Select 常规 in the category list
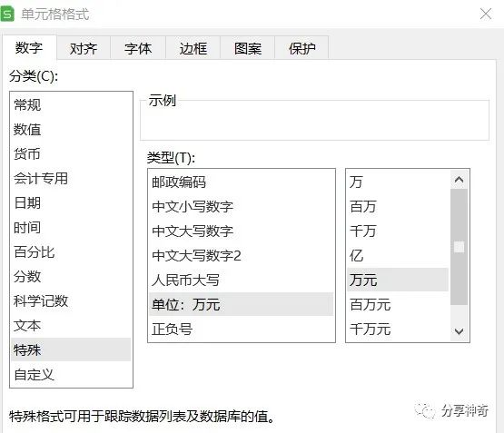Viewport: 504px width, 433px height. coord(71,105)
